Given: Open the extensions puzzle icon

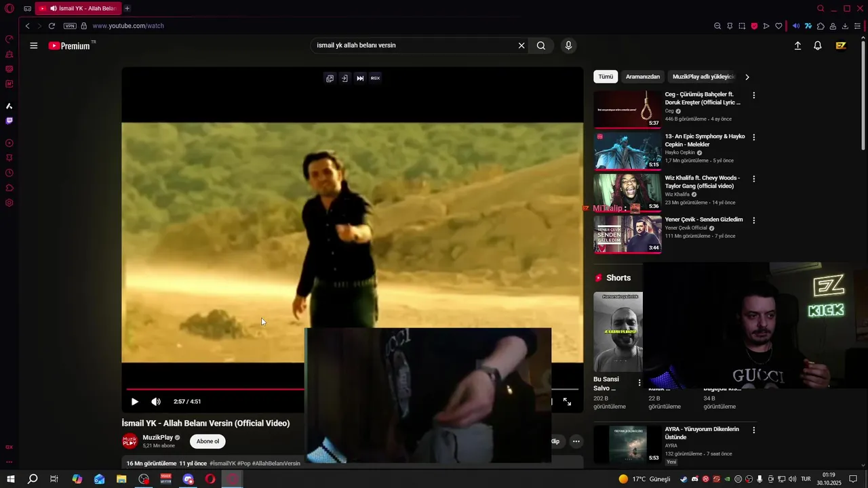Looking at the screenshot, I should pyautogui.click(x=821, y=26).
